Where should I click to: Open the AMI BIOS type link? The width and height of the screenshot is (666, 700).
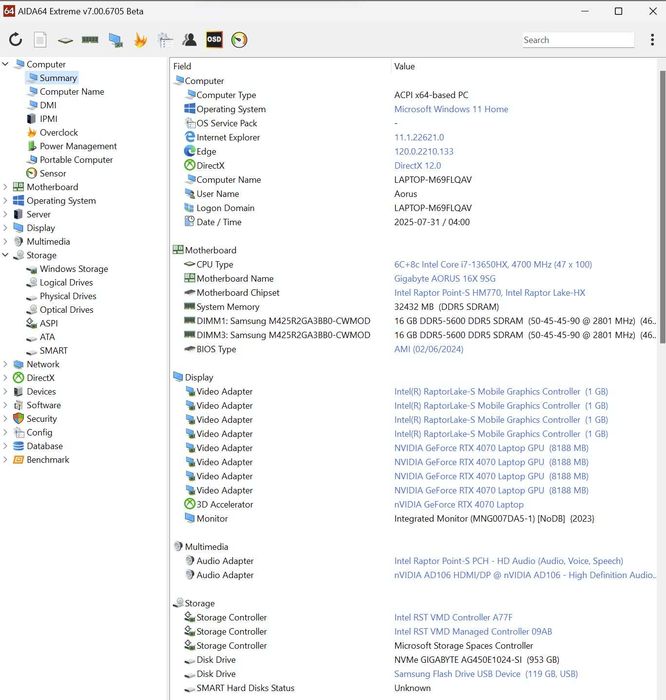point(429,349)
